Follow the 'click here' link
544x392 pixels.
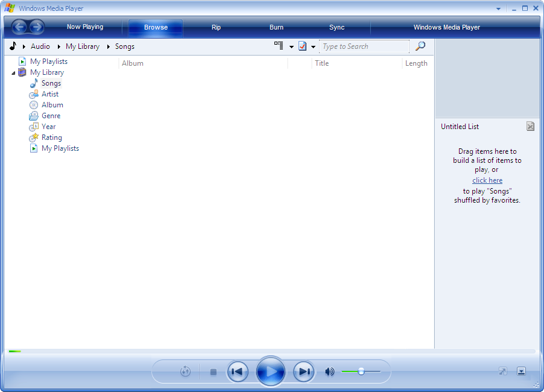pos(487,180)
